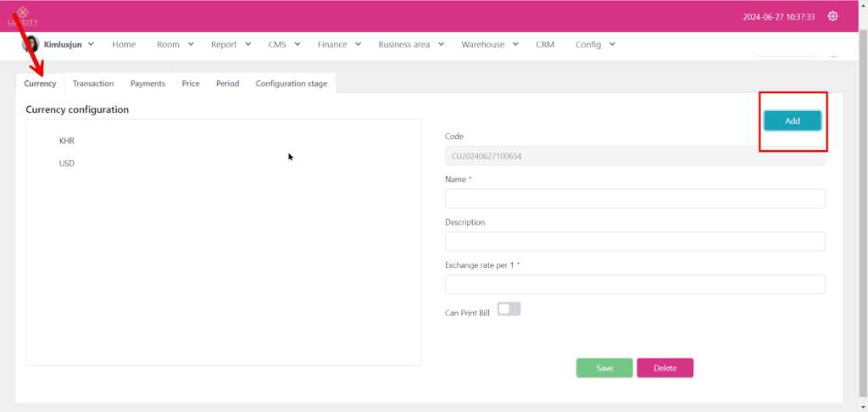868x412 pixels.
Task: Click the green Save button
Action: point(604,368)
